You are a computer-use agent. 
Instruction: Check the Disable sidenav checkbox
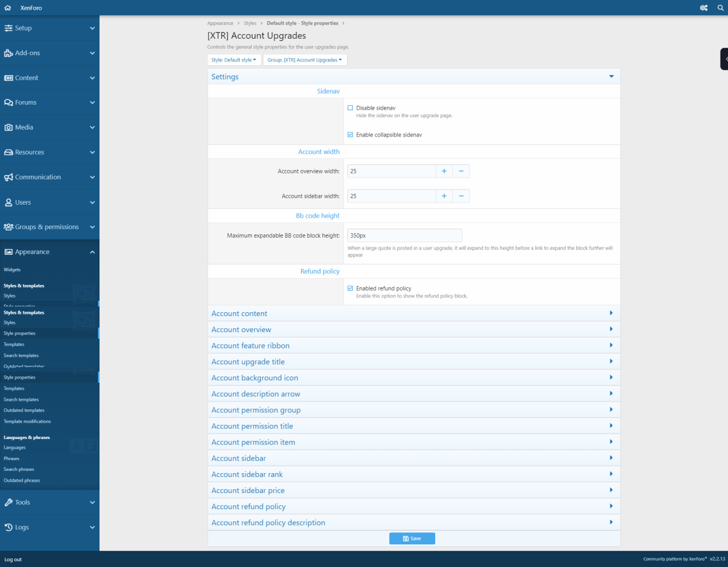(x=350, y=108)
